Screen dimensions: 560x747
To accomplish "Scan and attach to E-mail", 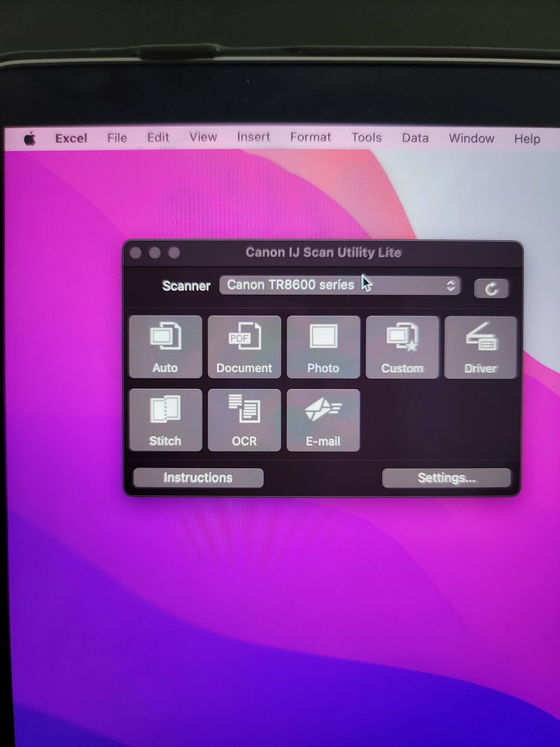I will (323, 420).
